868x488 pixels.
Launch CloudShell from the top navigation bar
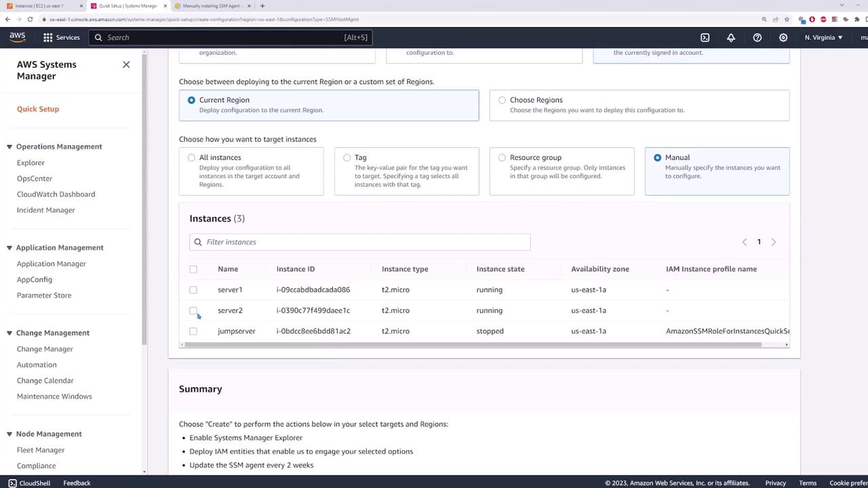[x=705, y=37]
